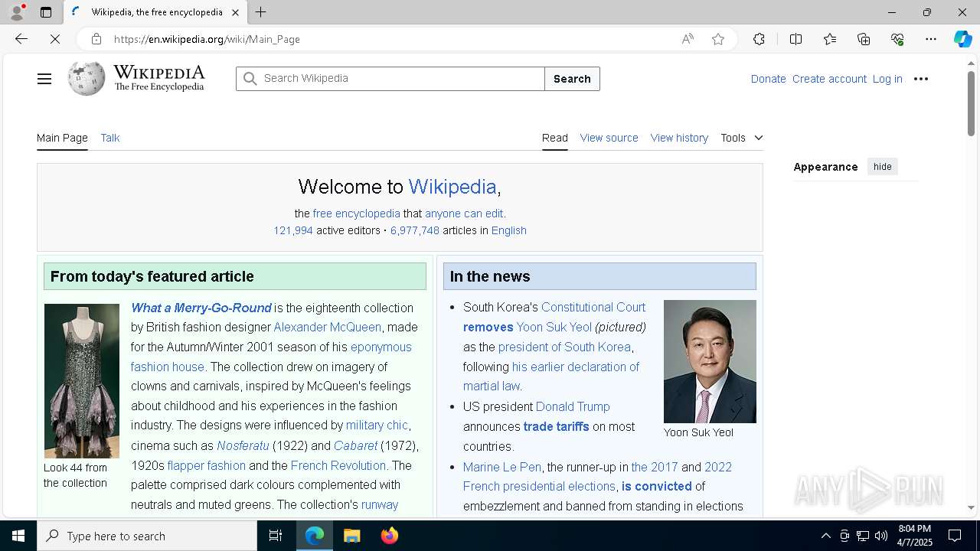Open the volume speaker tray icon
The height and width of the screenshot is (551, 980).
pyautogui.click(x=881, y=536)
